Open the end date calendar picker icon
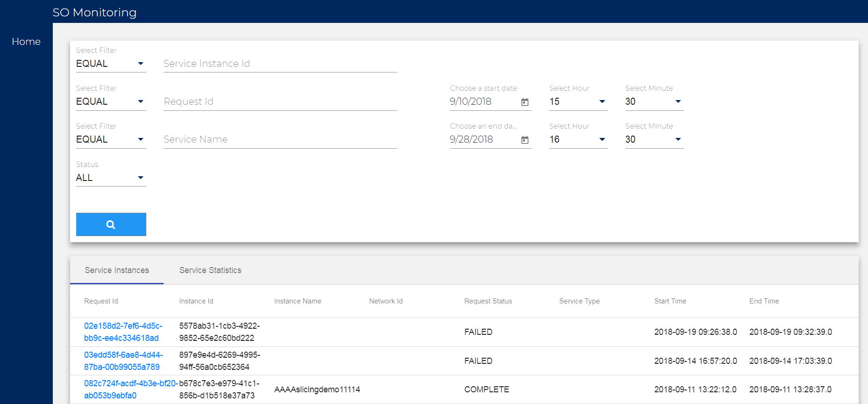Viewport: 868px width, 404px height. pyautogui.click(x=525, y=140)
